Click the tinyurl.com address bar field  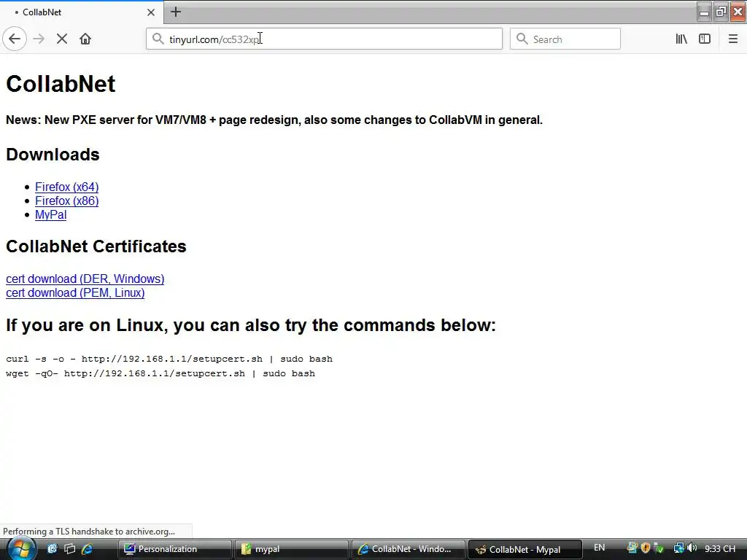324,39
